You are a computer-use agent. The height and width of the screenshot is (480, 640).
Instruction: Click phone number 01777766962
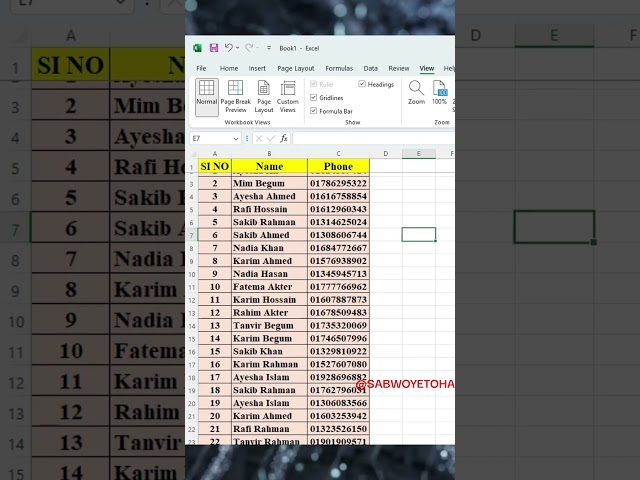pos(338,287)
